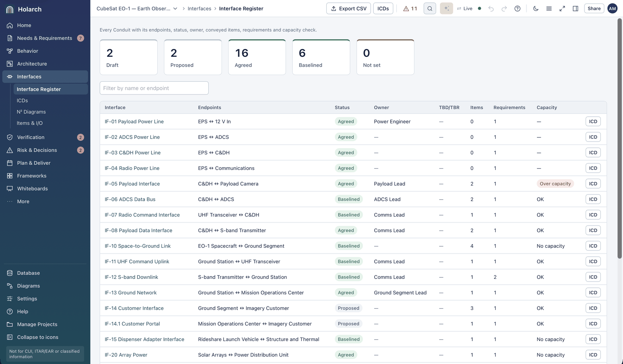Open N² Diagrams submenu item
The width and height of the screenshot is (623, 364).
(x=51, y=112)
